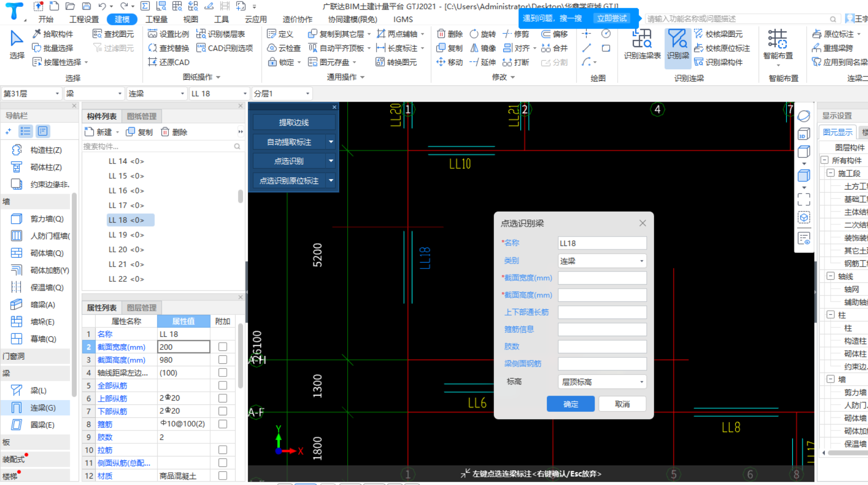Toggle 附加 checkbox for 轴线距梁左边 row

pos(222,373)
